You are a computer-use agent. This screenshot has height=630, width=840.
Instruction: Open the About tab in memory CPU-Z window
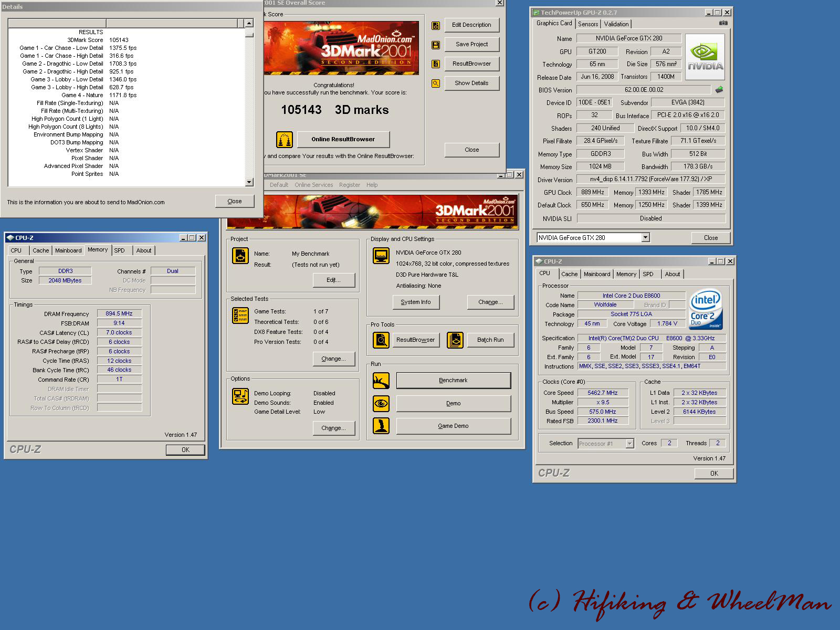[x=144, y=250]
